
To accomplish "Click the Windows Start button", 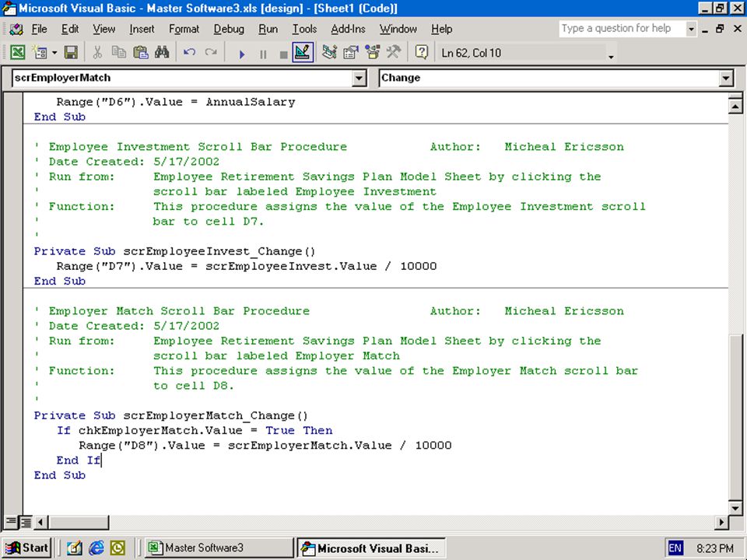I will 26,548.
